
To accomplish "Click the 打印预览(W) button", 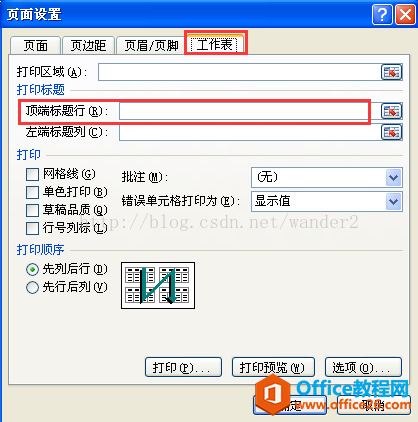I will click(x=273, y=367).
